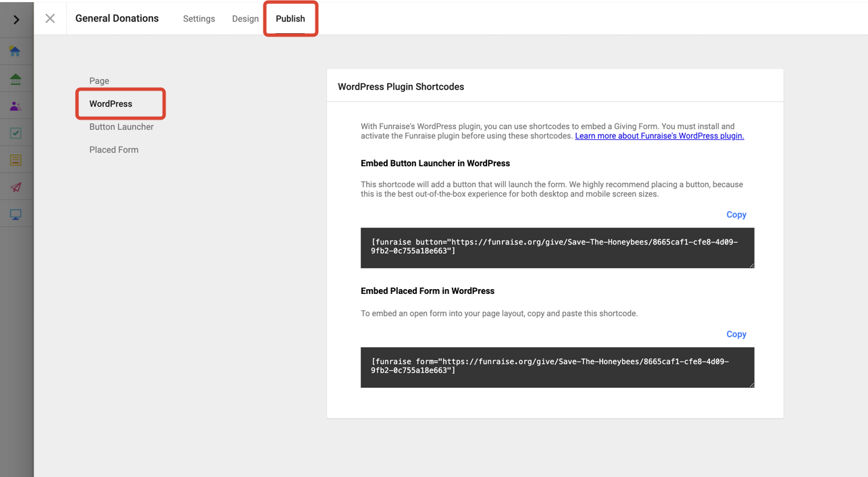868x477 pixels.
Task: Open the teal checkbox tasks sidebar icon
Action: [15, 133]
